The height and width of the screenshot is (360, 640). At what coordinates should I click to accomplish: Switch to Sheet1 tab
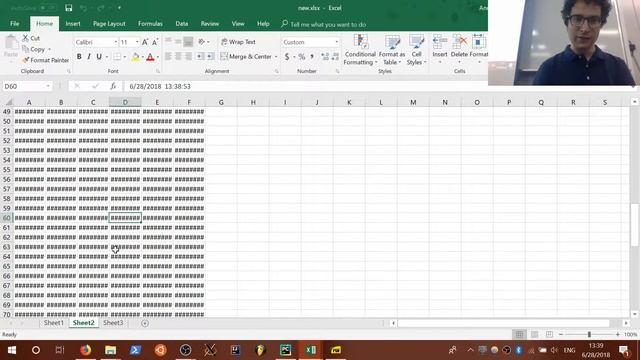(x=53, y=323)
